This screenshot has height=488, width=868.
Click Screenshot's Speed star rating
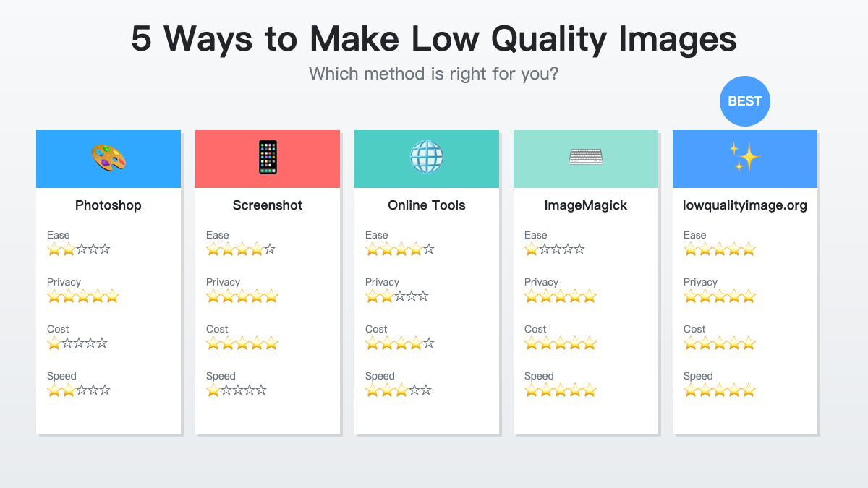[x=237, y=390]
